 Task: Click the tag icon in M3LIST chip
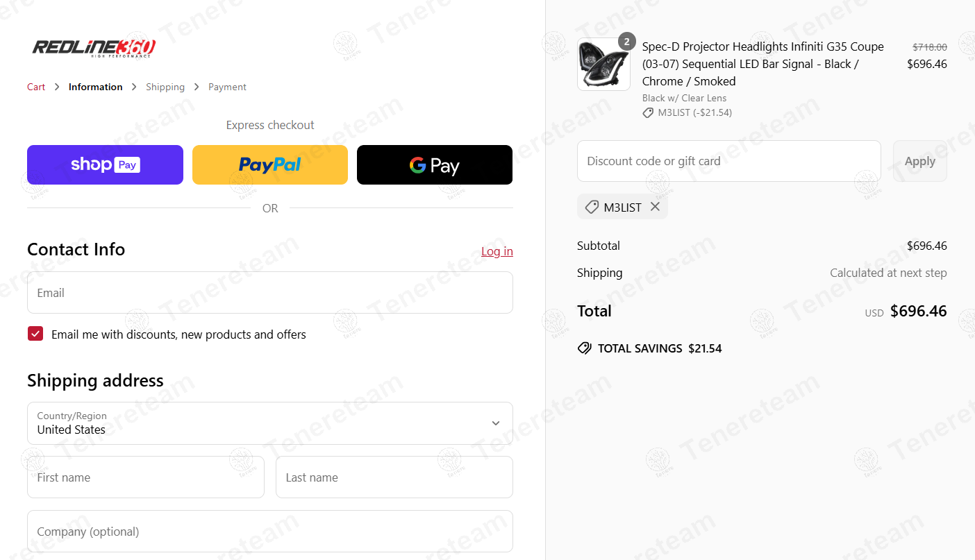pos(592,207)
